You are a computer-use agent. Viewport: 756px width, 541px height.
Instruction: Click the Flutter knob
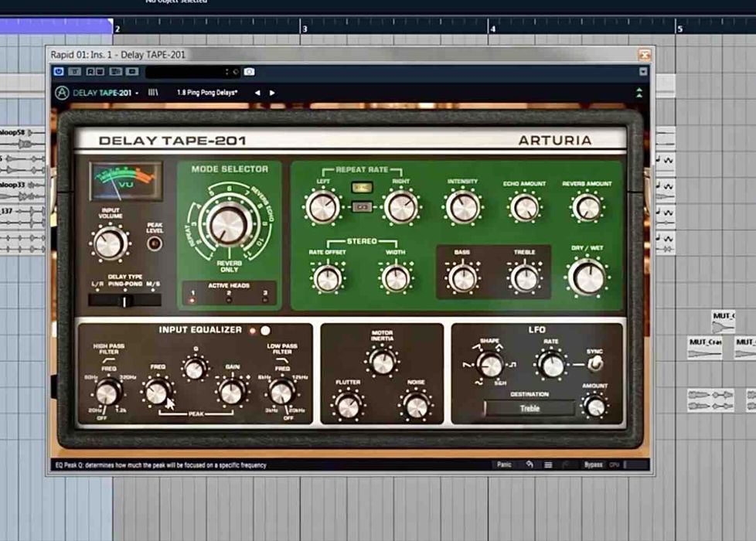pos(348,407)
